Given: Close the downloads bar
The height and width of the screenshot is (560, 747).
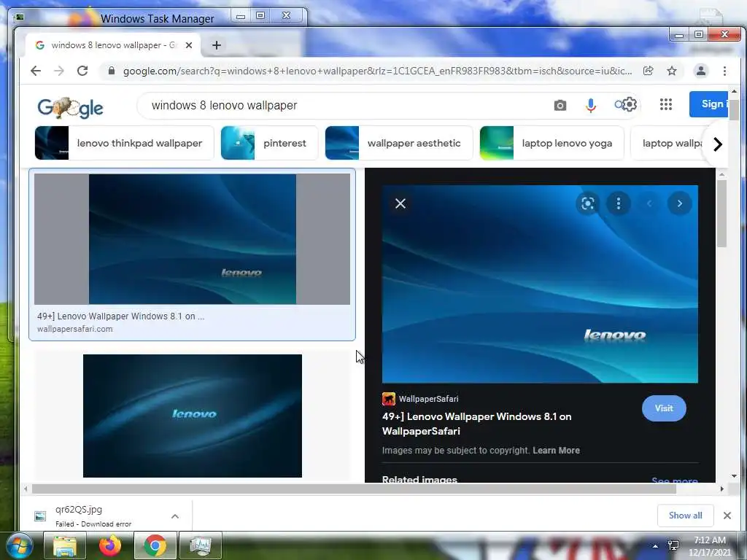Looking at the screenshot, I should click(727, 516).
